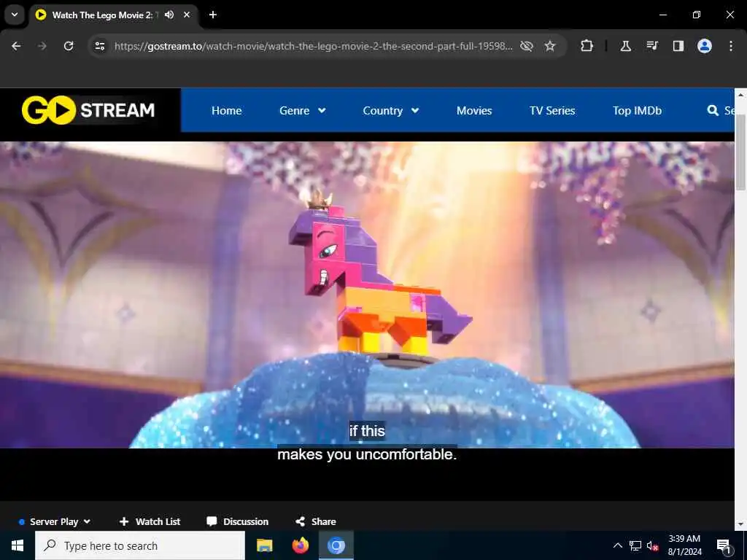
Task: Click the muted volume tray icon
Action: coord(653,545)
